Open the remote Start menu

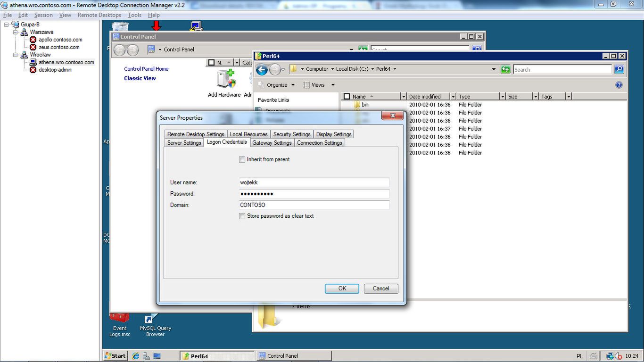[x=116, y=356]
